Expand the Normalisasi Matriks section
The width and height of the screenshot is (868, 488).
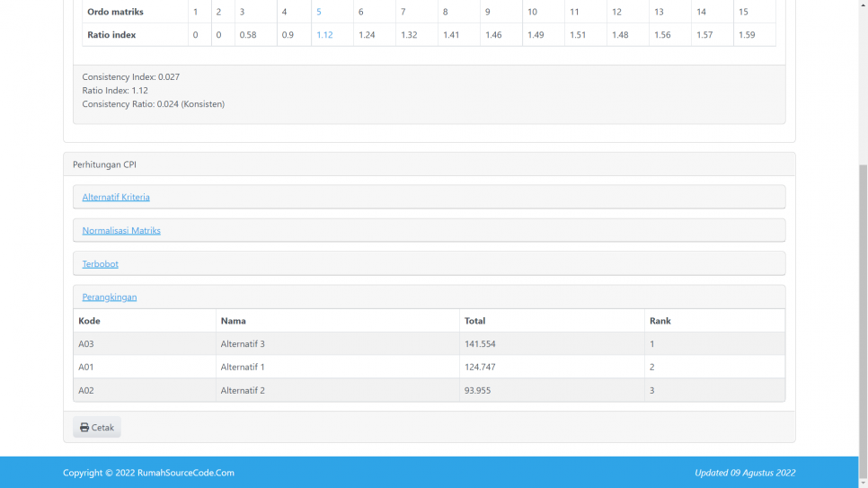(x=121, y=231)
